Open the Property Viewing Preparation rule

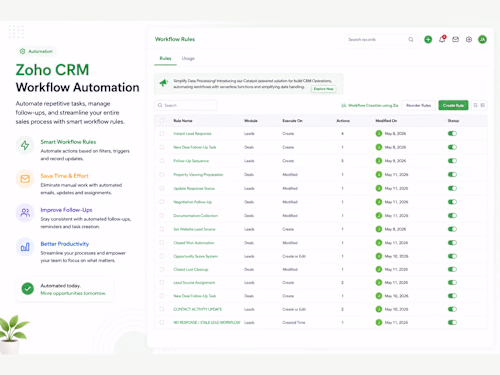pyautogui.click(x=198, y=175)
